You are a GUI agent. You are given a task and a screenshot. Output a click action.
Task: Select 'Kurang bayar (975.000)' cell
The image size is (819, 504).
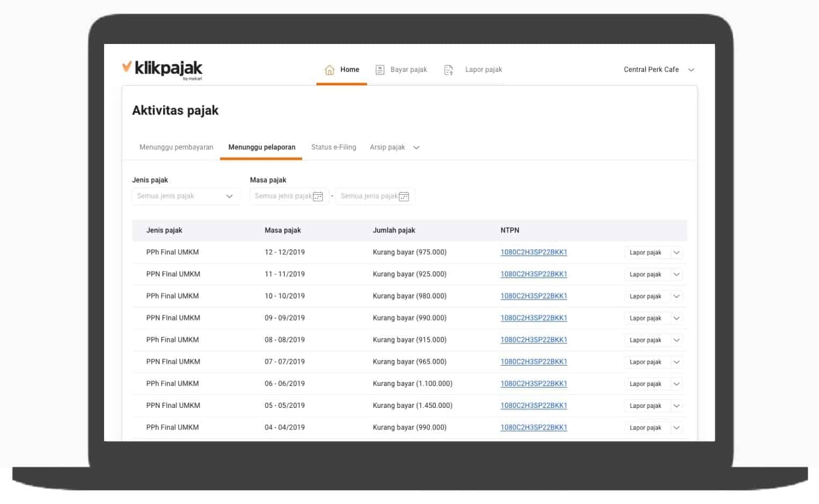tap(409, 252)
